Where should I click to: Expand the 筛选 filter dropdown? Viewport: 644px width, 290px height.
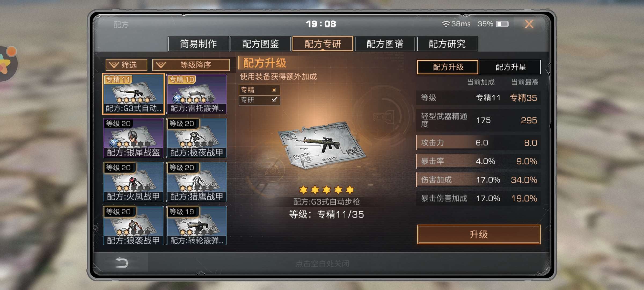[x=126, y=65]
